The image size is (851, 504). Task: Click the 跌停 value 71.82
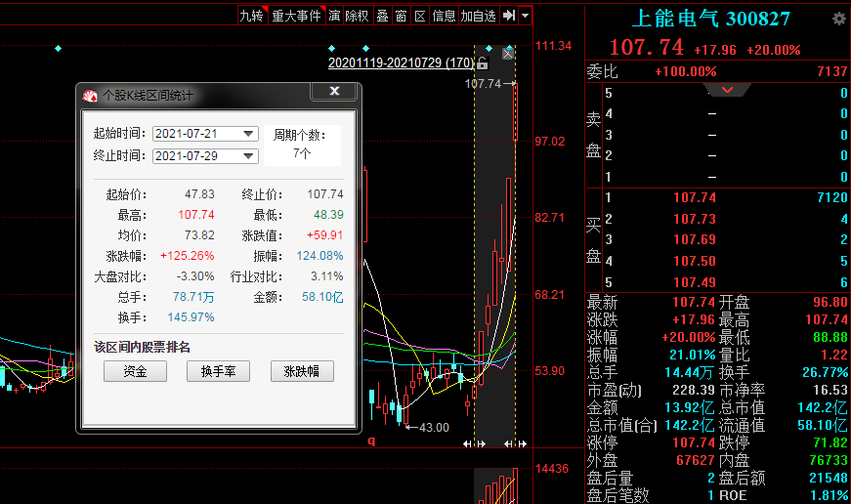tap(830, 442)
